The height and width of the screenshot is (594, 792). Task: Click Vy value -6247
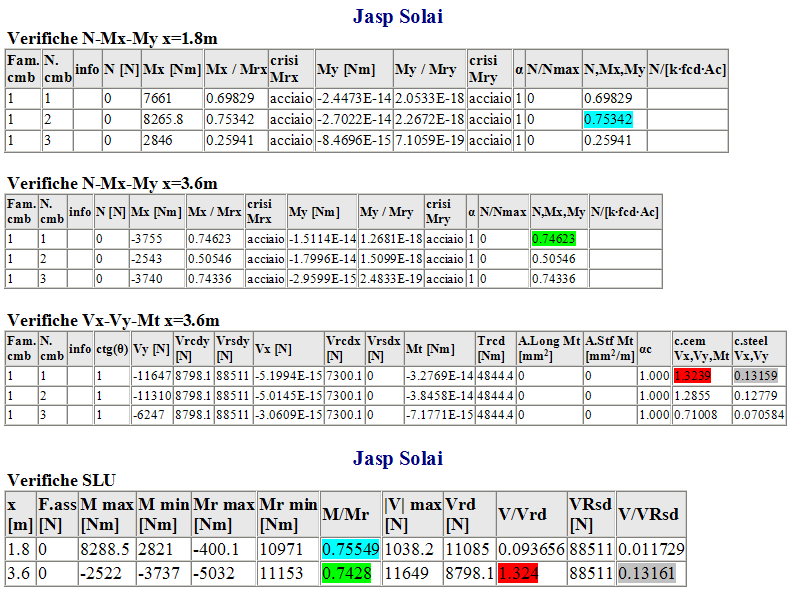[149, 415]
